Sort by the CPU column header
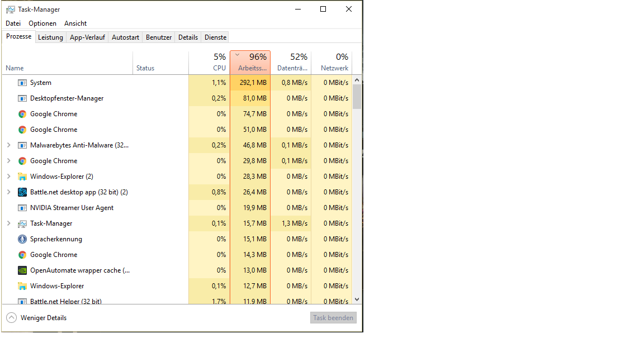 (x=209, y=63)
